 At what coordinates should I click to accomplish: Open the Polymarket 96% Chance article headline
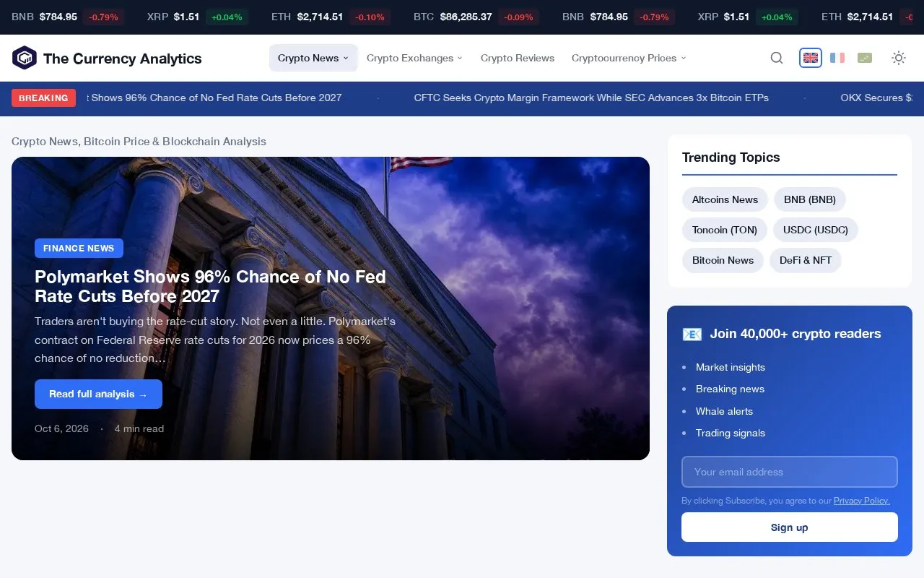tap(210, 286)
